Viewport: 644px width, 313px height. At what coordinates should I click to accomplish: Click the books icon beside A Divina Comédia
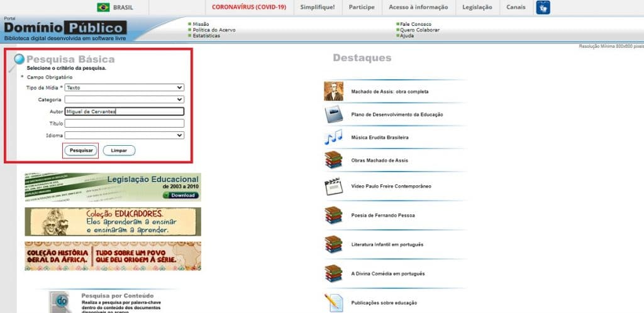tap(333, 273)
